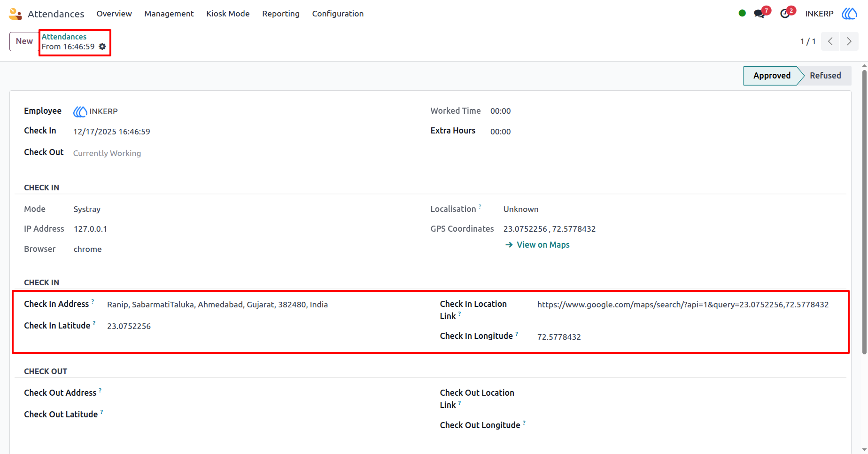Click the Localisation value Unknown
This screenshot has width=868, height=454.
tap(521, 209)
